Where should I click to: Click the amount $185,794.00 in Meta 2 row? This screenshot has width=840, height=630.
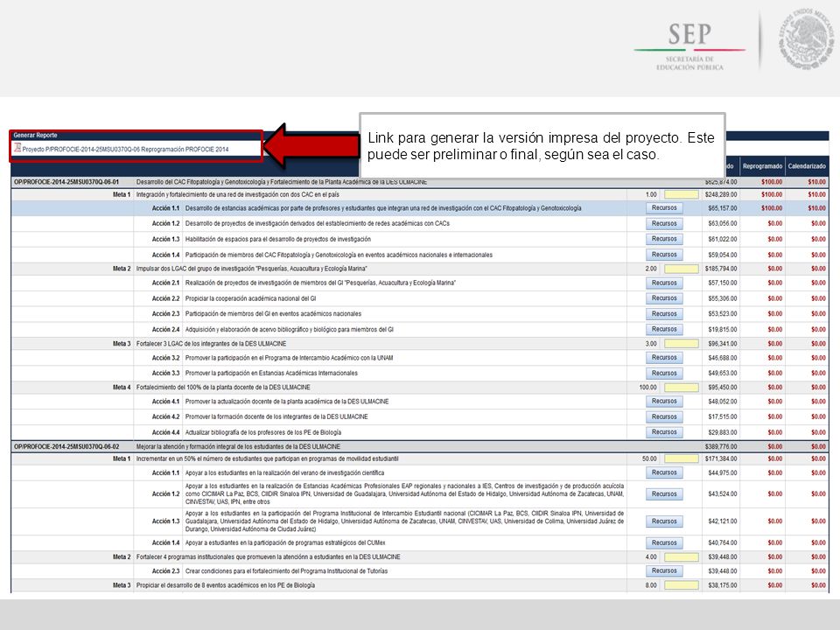pyautogui.click(x=720, y=269)
